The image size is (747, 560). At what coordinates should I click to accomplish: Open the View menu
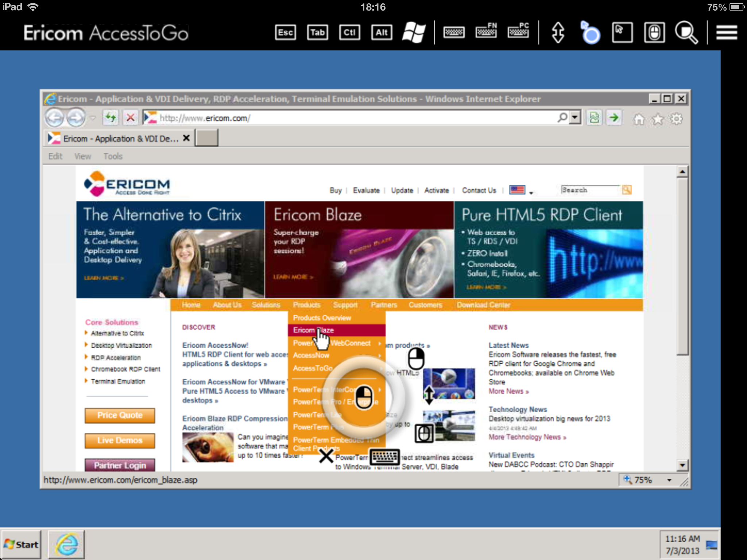pos(83,156)
